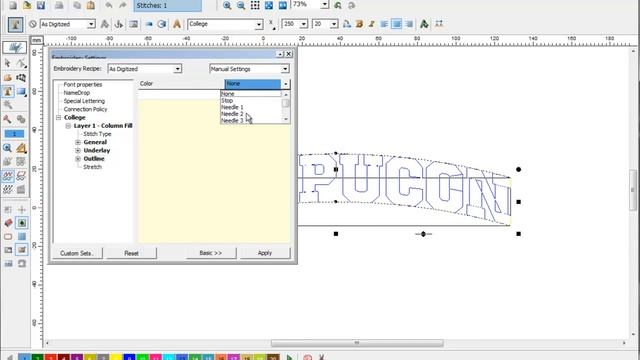Screen dimensions: 640x360
Task: Align lettering left
Action: [x=384, y=24]
